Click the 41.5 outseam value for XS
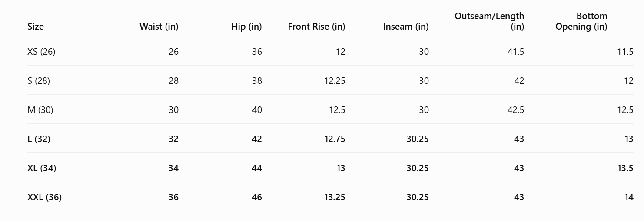 [x=516, y=52]
